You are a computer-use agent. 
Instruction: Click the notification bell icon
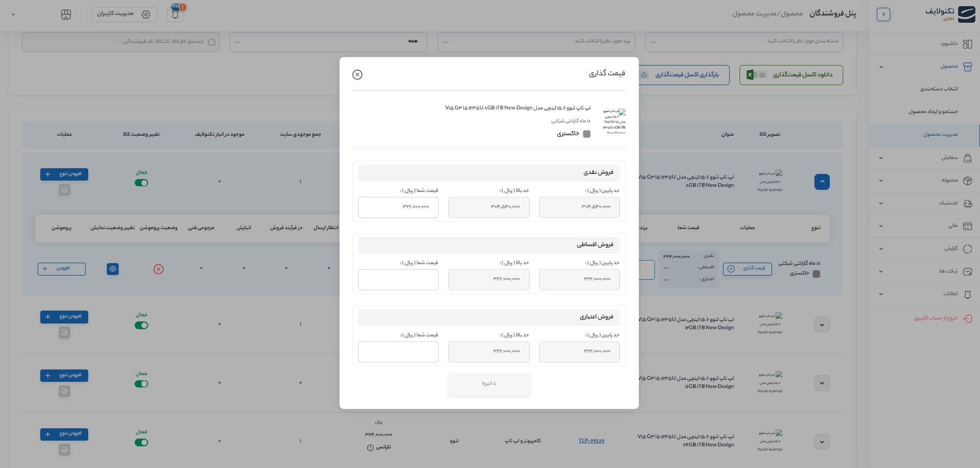(x=175, y=14)
